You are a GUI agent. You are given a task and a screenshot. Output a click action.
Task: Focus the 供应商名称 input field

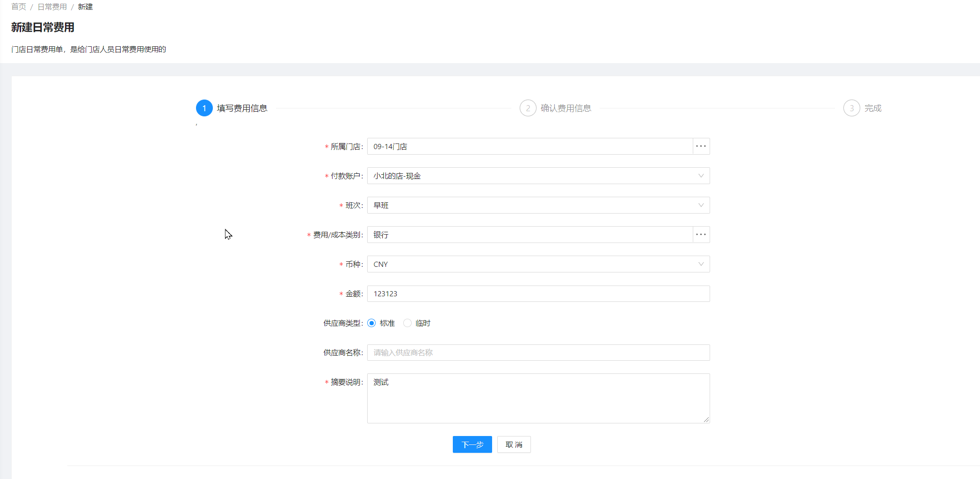[x=538, y=352]
